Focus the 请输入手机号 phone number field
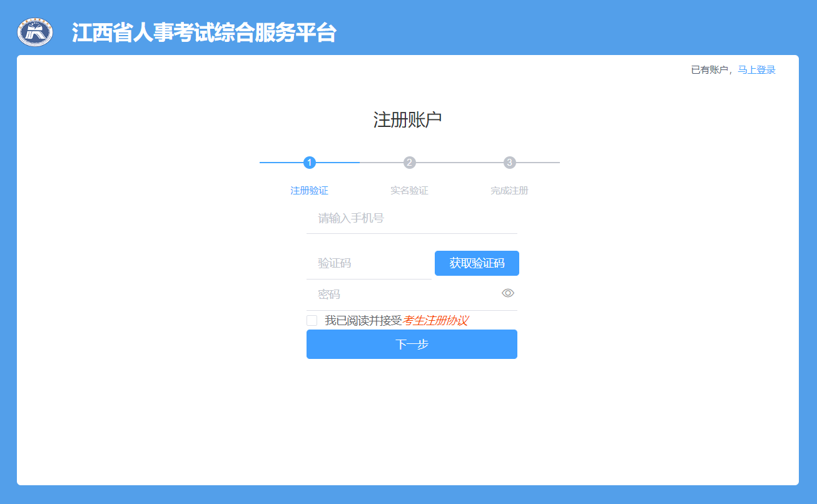 point(411,218)
